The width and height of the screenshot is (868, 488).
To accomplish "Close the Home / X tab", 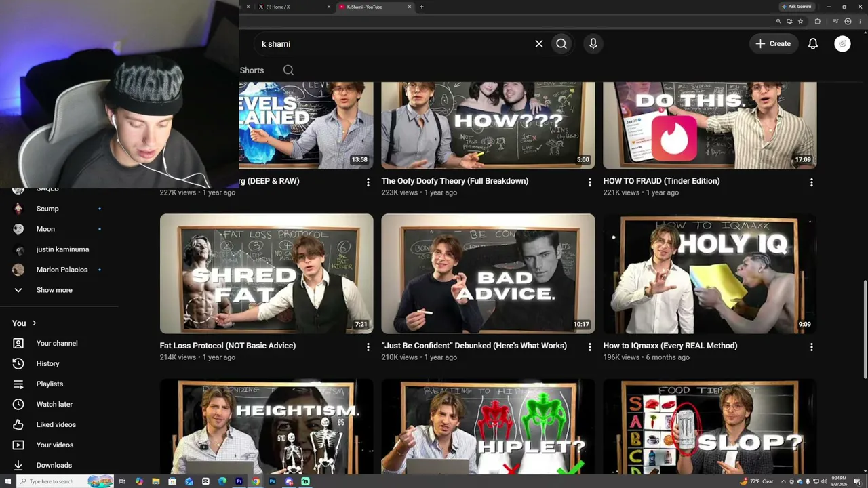I will pyautogui.click(x=329, y=7).
